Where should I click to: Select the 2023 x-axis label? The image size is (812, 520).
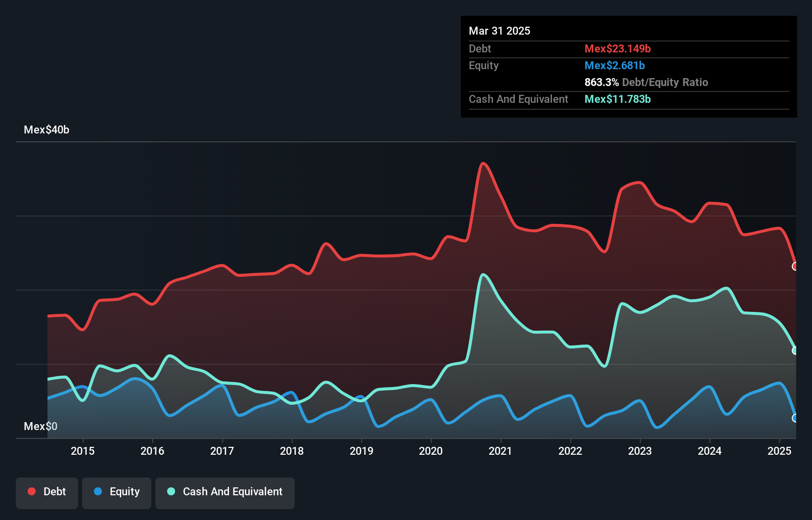pos(640,451)
